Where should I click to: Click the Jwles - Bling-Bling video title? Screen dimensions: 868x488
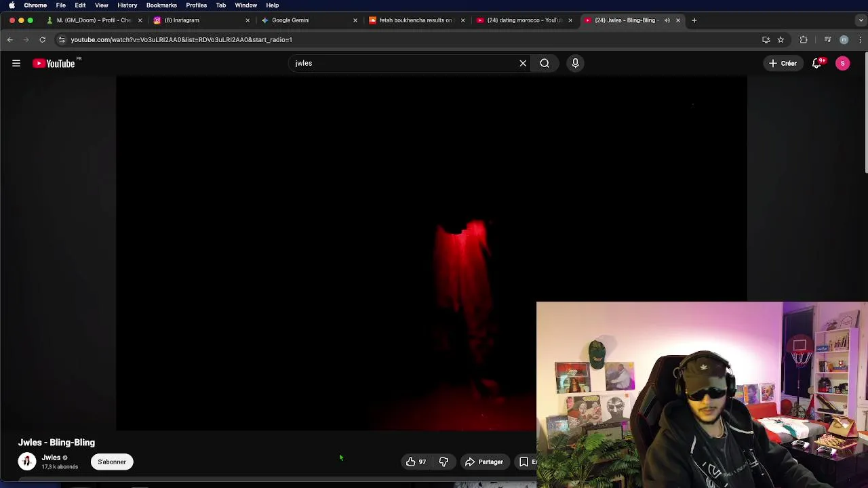pos(56,442)
